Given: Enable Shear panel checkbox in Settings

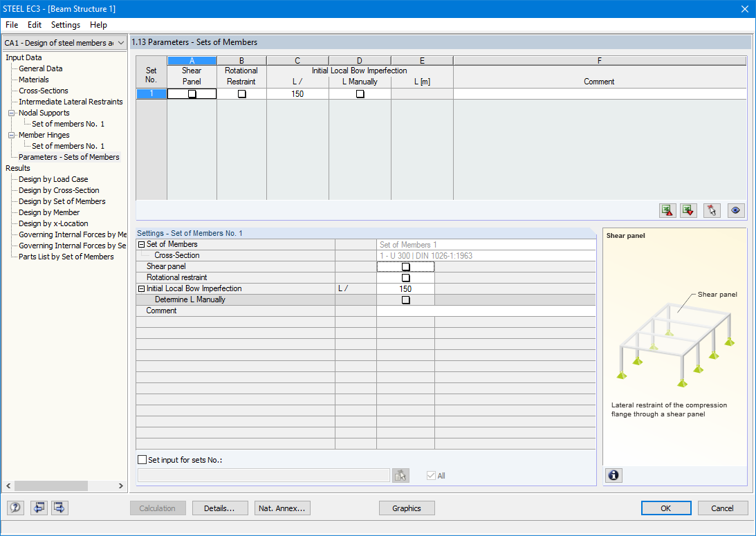Looking at the screenshot, I should click(x=405, y=266).
